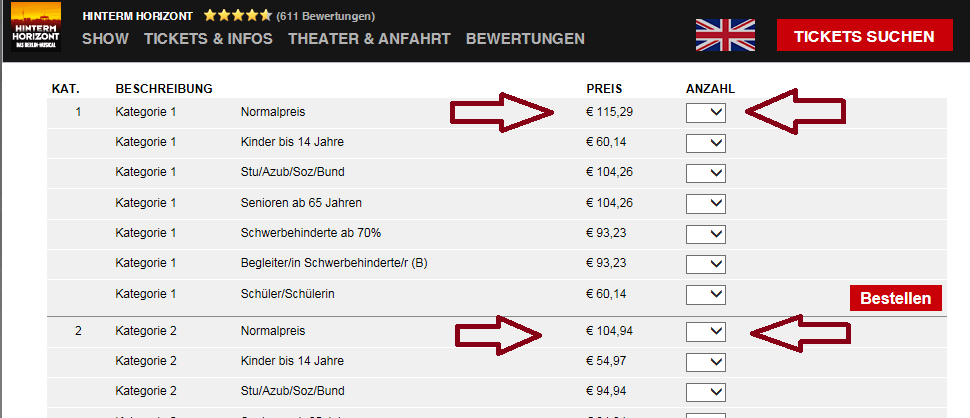Choose quantity for Kategorie 1 Schwerbehinderte ab 70%
Image resolution: width=970 pixels, height=418 pixels.
[x=706, y=234]
